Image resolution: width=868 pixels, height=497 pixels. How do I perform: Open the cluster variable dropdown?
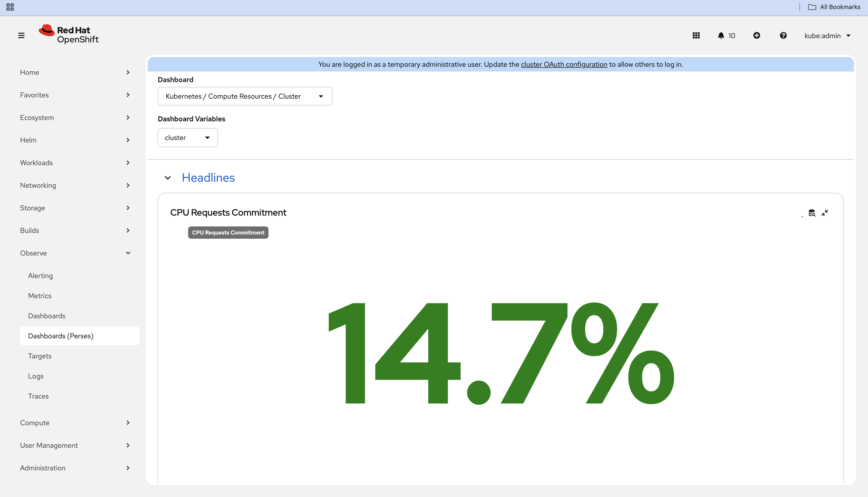click(187, 138)
